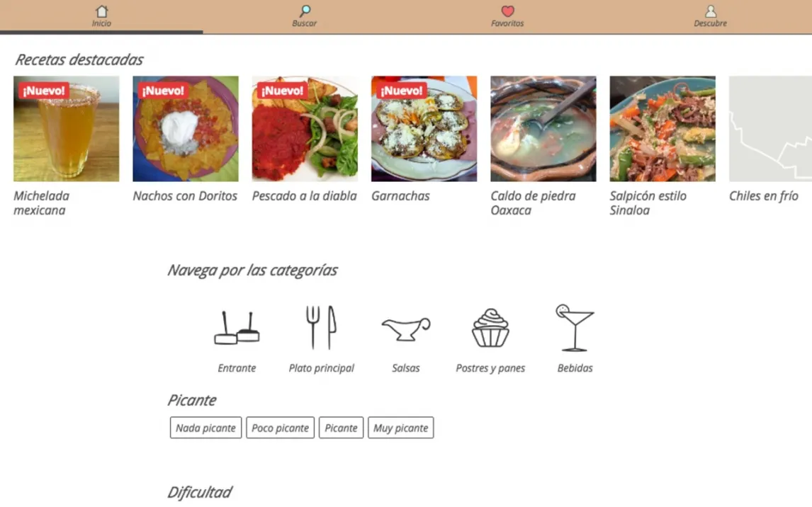Open the Buscar magnifying glass icon
This screenshot has width=812, height=507.
coord(305,11)
